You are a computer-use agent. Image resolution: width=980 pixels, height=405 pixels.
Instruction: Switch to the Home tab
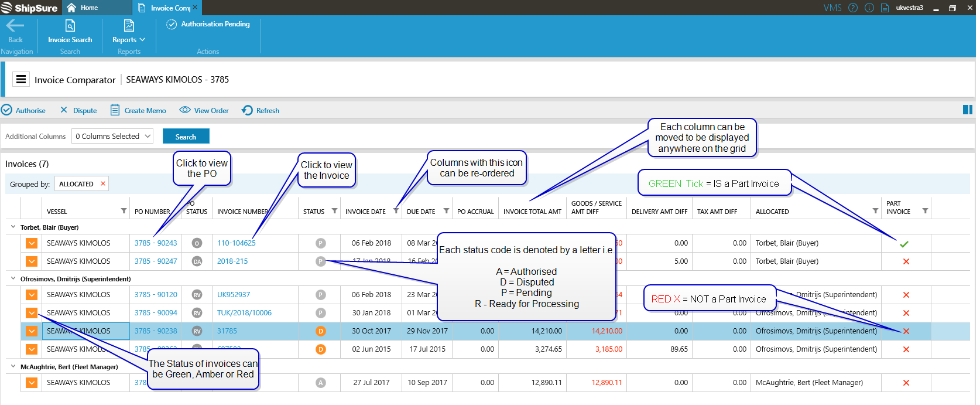(83, 8)
